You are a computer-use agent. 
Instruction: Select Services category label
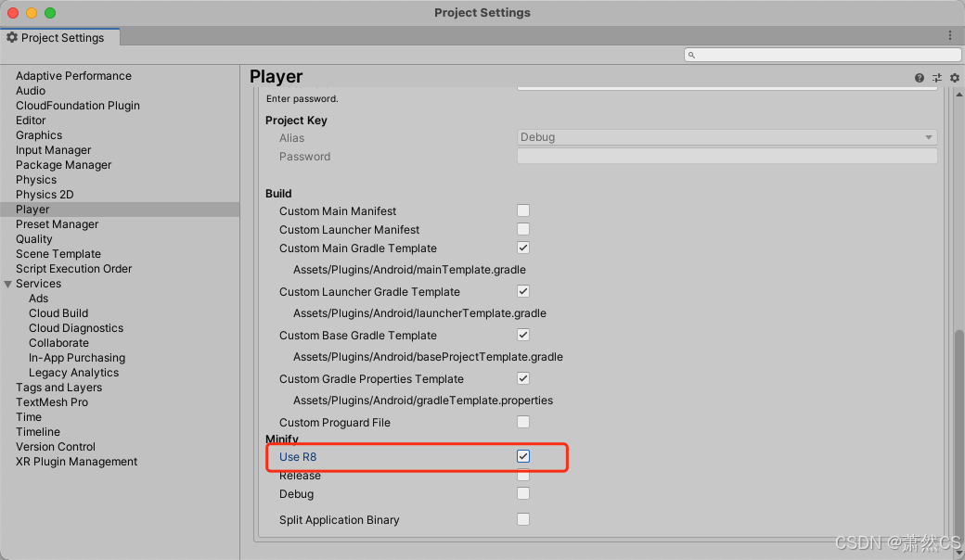[x=38, y=284]
